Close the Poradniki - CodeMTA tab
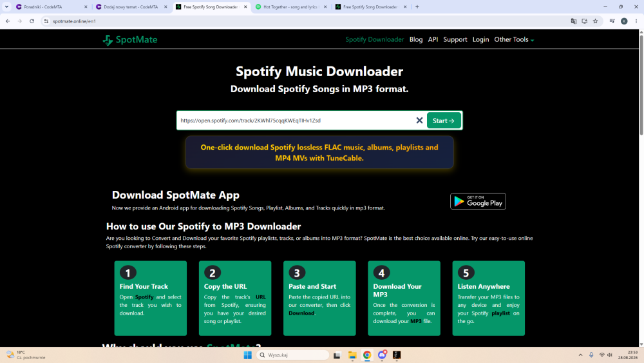This screenshot has width=644, height=363. click(x=86, y=7)
